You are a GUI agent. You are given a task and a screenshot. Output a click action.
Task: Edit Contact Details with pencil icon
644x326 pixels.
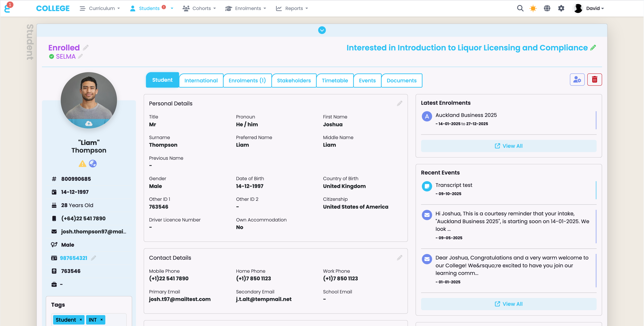click(399, 258)
